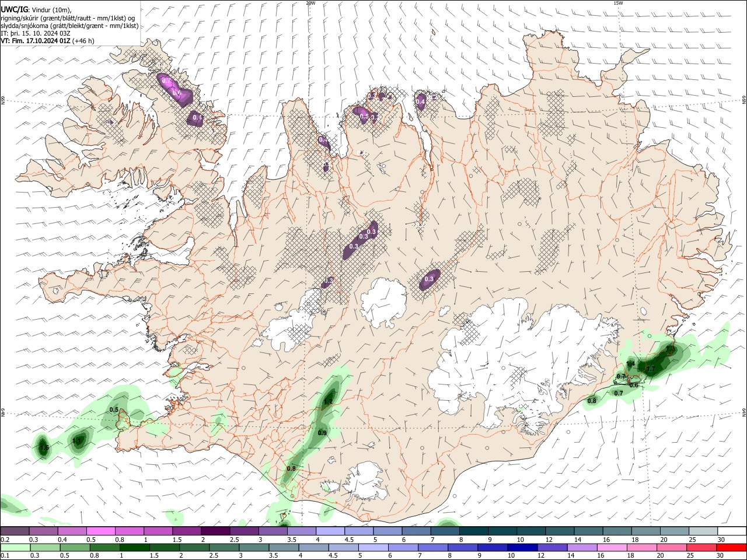Image resolution: width=747 pixels, height=560 pixels.
Task: Click the UWC/IG title text
Action: (13, 9)
